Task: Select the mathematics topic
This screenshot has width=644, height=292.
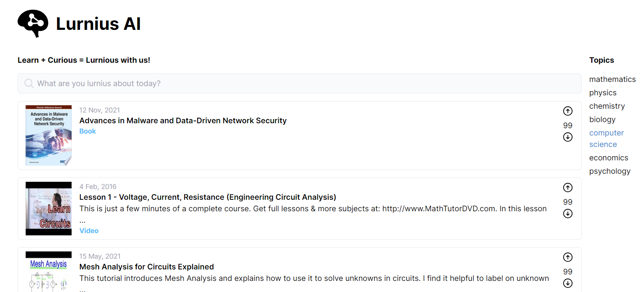Action: click(612, 79)
